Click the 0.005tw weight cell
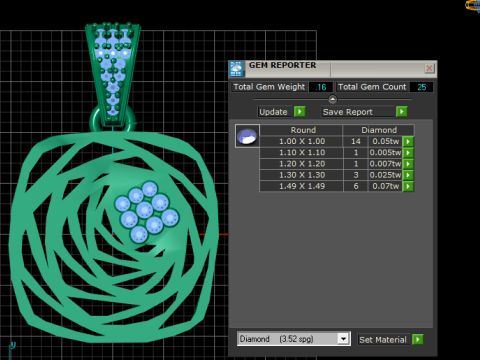480x360 pixels. click(385, 153)
